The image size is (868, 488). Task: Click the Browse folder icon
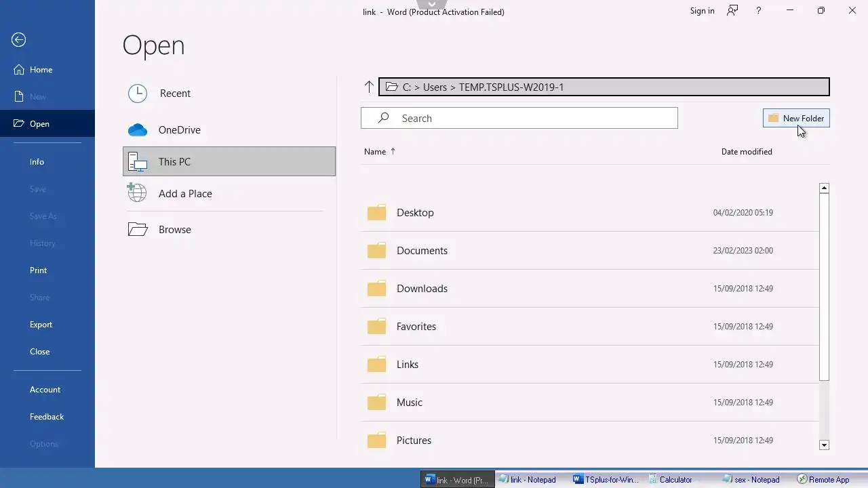(x=138, y=229)
